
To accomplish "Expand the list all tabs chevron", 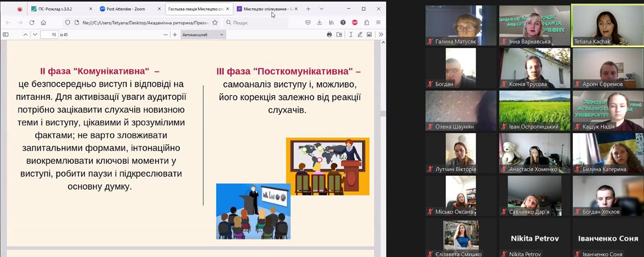I will click(321, 9).
